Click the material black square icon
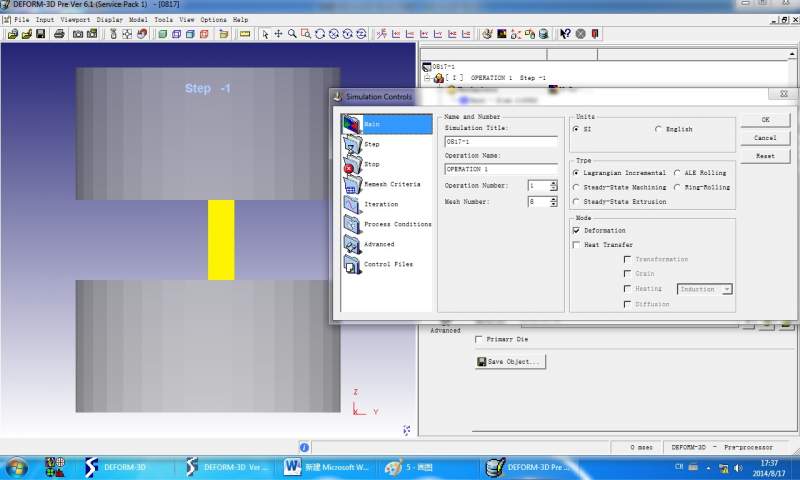800x480 pixels. pos(502,34)
